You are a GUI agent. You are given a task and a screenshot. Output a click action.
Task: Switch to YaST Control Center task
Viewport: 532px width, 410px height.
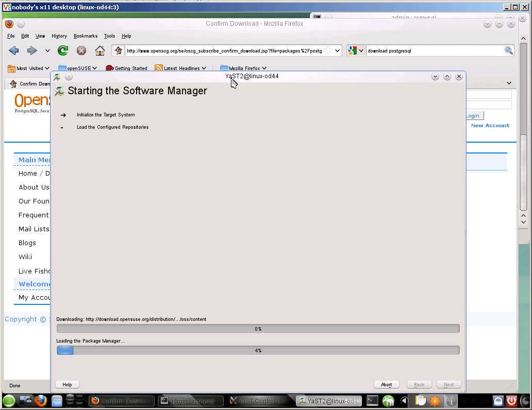(260, 401)
